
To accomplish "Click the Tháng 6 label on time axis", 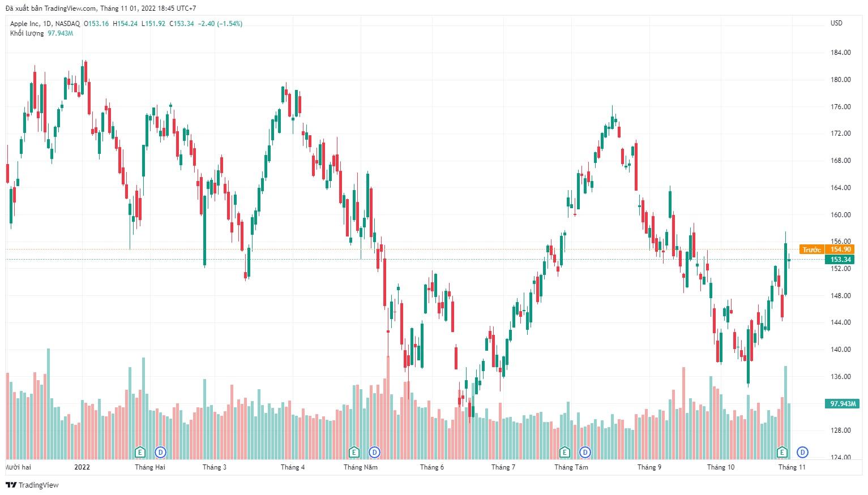I will (x=432, y=467).
